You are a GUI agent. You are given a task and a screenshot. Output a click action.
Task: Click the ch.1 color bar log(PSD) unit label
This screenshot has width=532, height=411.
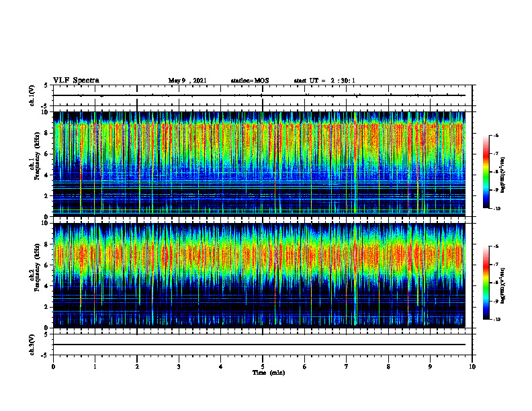tap(503, 175)
